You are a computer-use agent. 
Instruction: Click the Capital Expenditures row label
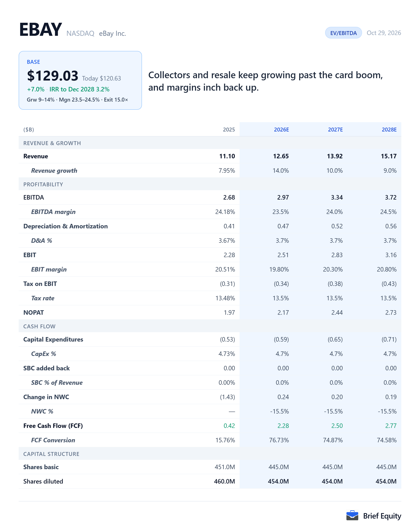(53, 339)
